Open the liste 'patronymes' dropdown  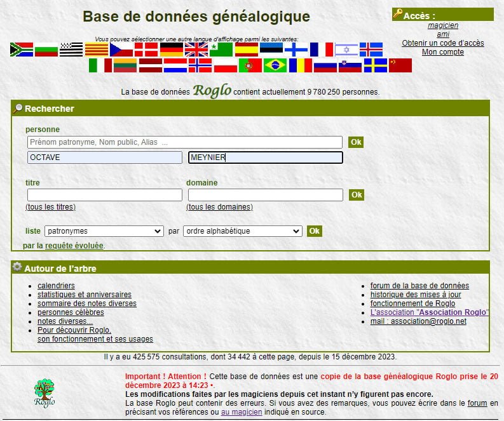(104, 231)
